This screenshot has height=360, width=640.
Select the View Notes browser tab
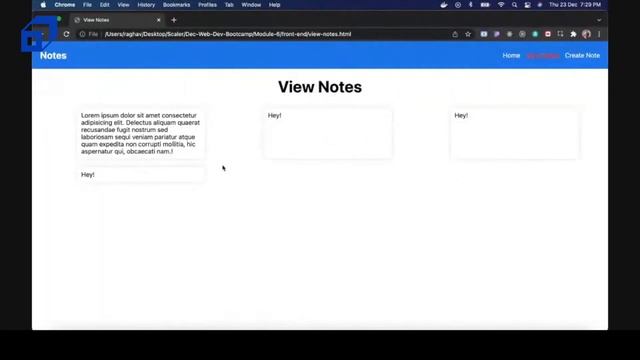116,20
